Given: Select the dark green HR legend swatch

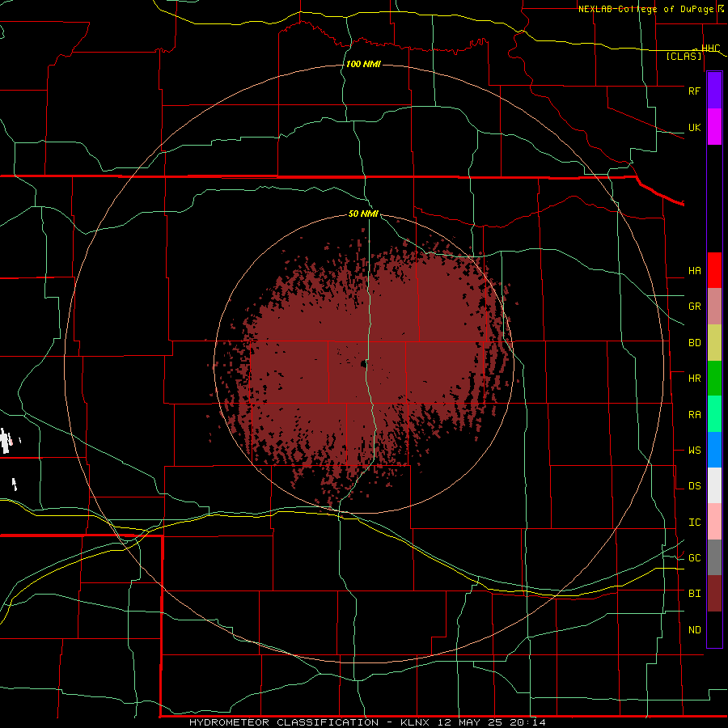Looking at the screenshot, I should (714, 379).
